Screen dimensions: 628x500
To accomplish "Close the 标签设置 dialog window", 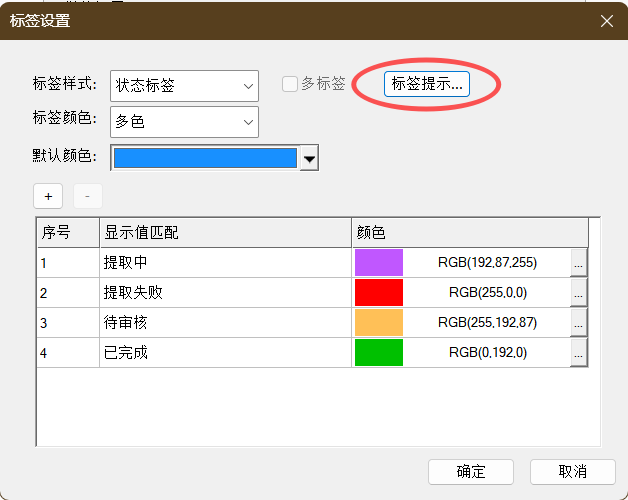I will 606,20.
